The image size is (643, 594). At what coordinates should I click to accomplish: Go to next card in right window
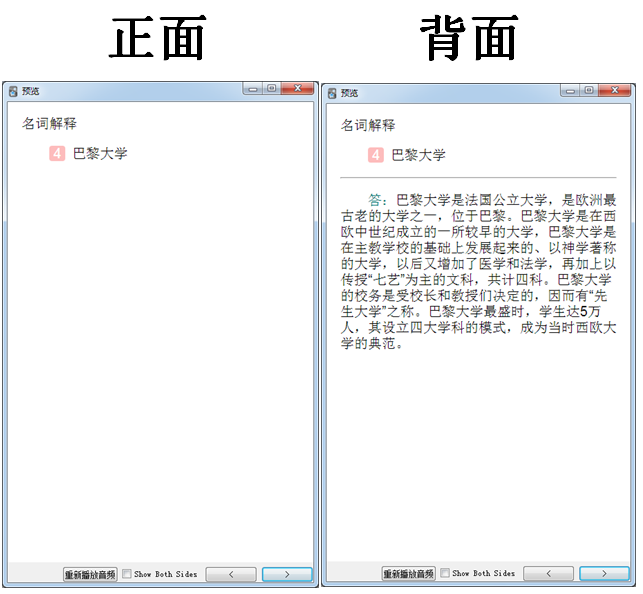pos(604,574)
